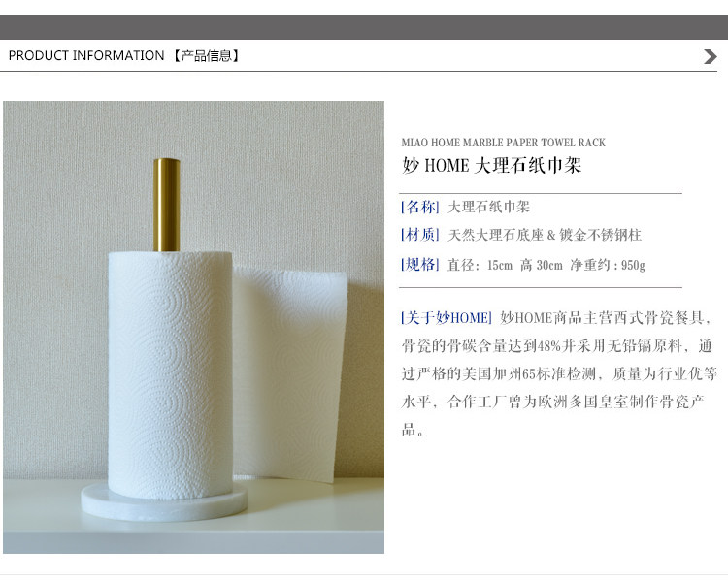728x581 pixels.
Task: Click the blue [材质] label
Action: pyautogui.click(x=419, y=235)
